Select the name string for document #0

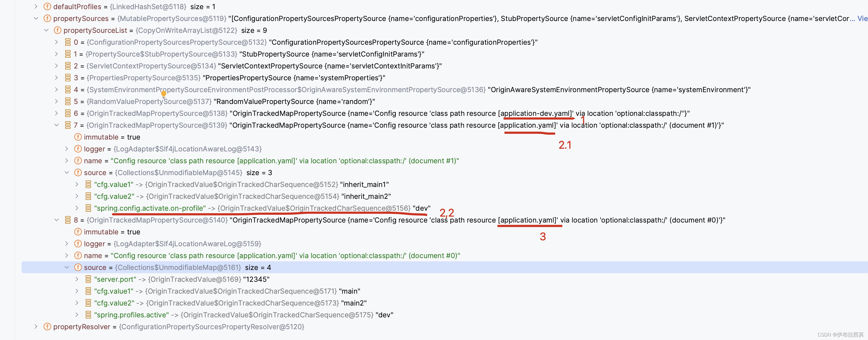(285, 256)
